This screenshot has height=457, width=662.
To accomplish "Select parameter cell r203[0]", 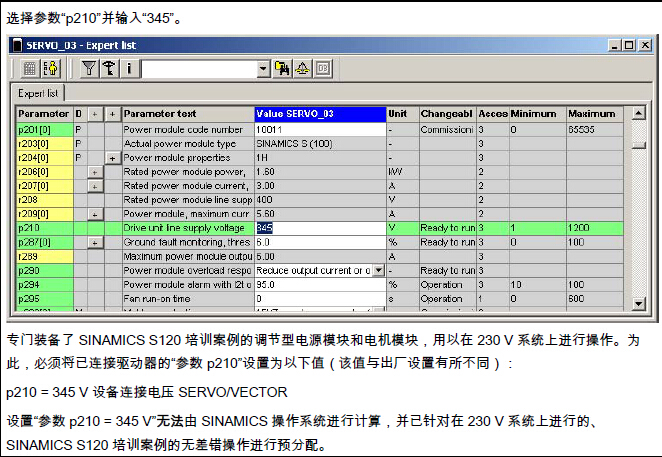I will tap(45, 144).
